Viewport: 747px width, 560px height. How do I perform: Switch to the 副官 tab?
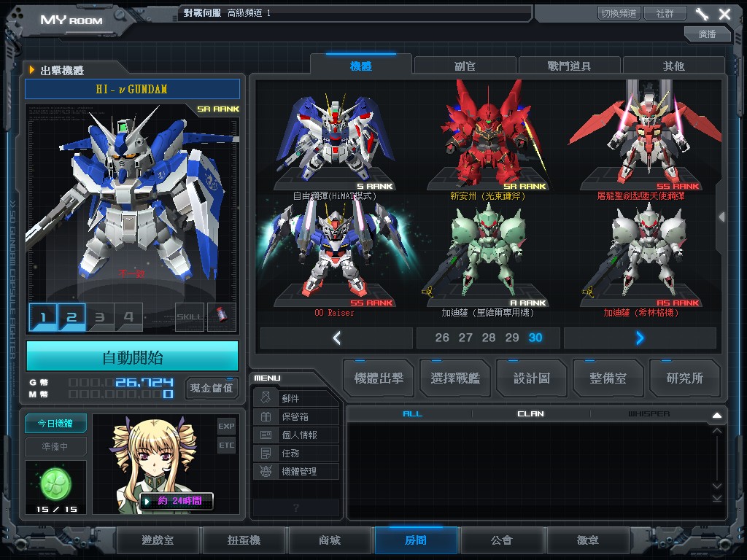(x=465, y=66)
